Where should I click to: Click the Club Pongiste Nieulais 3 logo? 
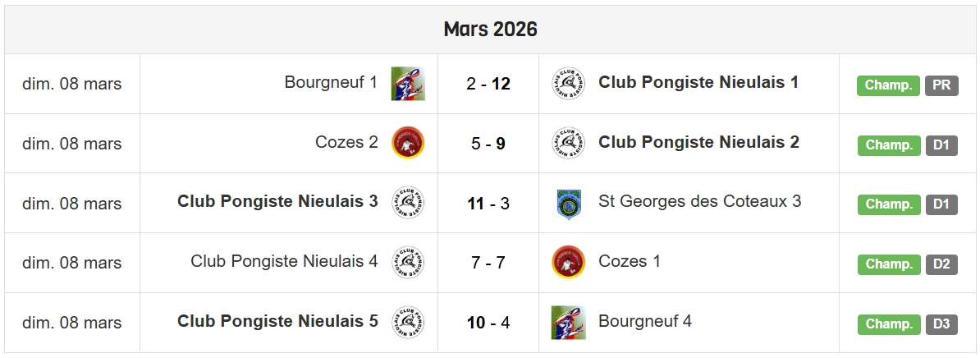408,203
